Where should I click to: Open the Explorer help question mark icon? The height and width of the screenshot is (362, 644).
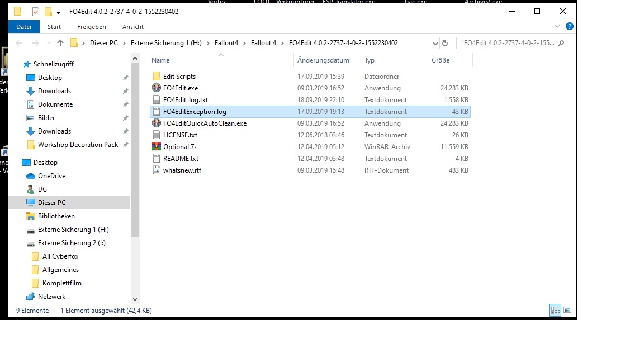coord(569,26)
